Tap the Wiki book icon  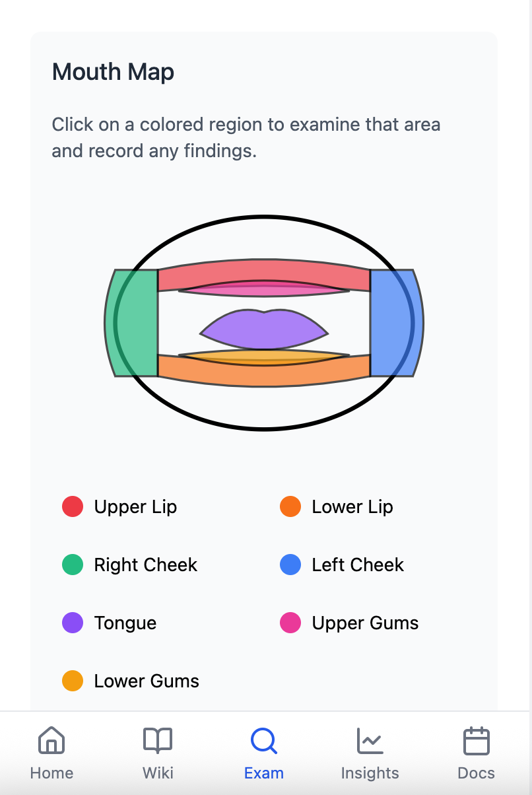[x=158, y=740]
